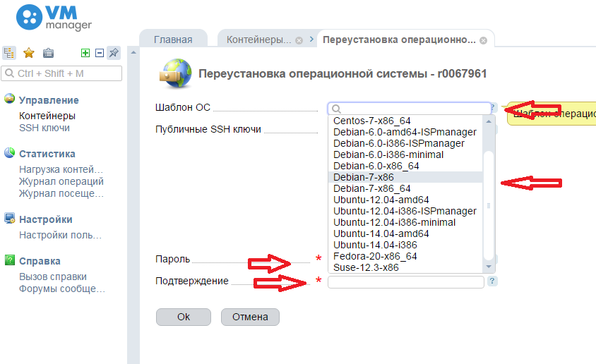Click dropdown list scroll down arrow
The height and width of the screenshot is (364, 596).
(489, 267)
